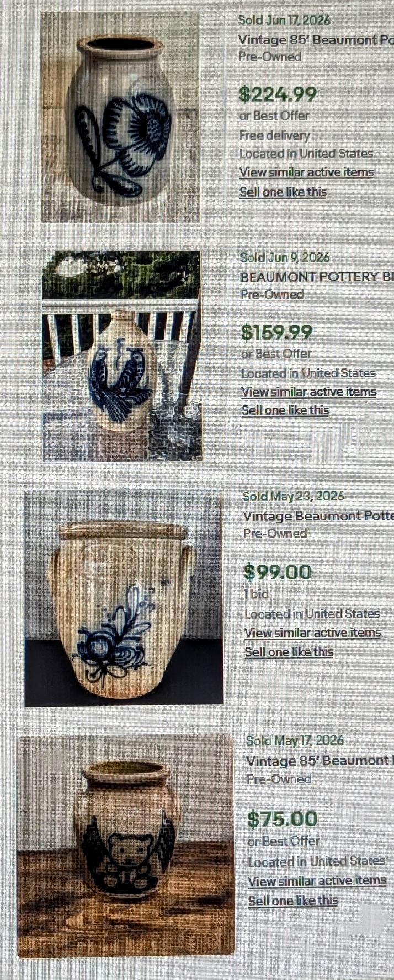The height and width of the screenshot is (980, 394).
Task: Open the Vintage Beaumont Pottery listing sold May 23
Action: [x=318, y=516]
